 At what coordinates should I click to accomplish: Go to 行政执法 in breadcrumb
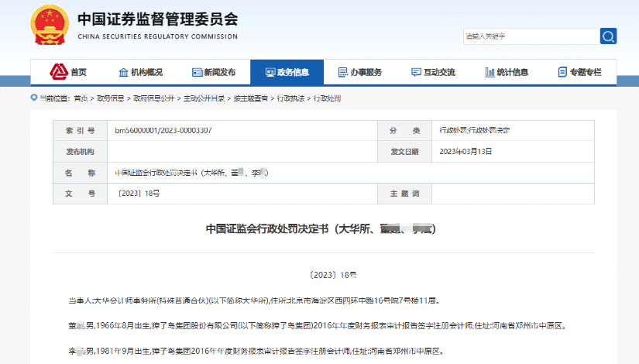[x=290, y=98]
